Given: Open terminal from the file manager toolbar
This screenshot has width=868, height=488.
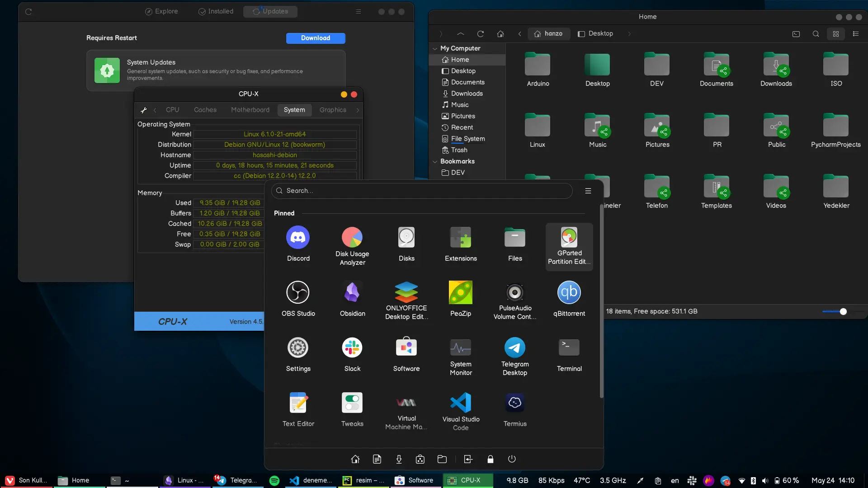Looking at the screenshot, I should point(796,34).
